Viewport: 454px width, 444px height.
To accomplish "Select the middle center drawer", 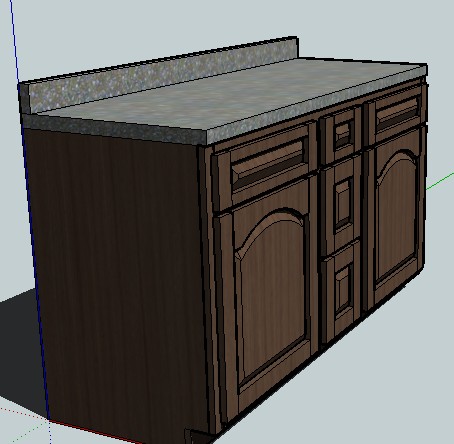I will coord(341,203).
